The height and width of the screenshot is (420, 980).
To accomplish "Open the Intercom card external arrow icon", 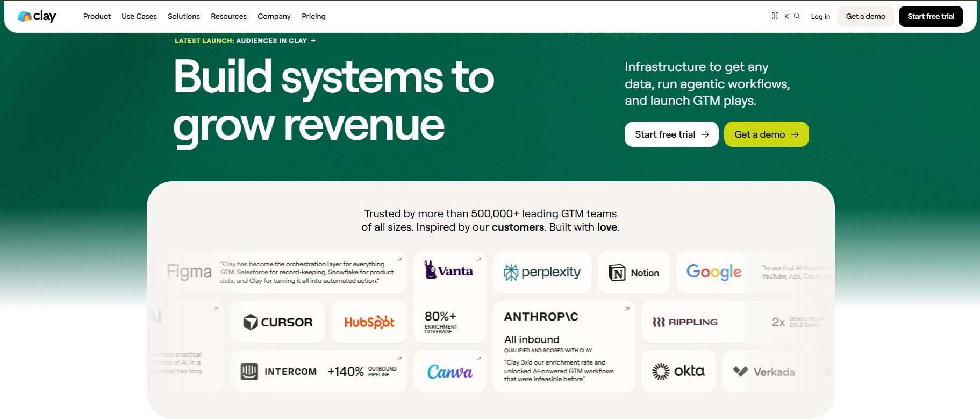I will [x=399, y=358].
